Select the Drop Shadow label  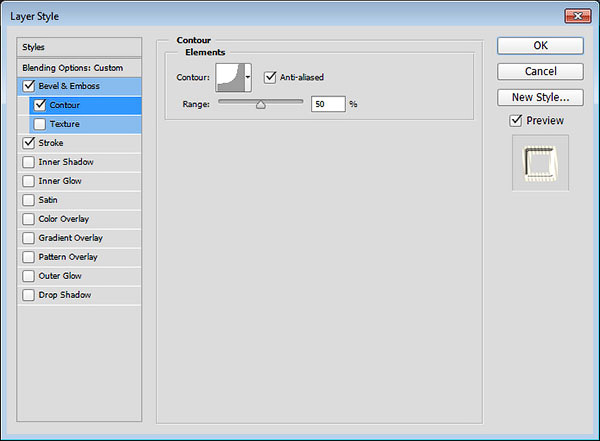(x=65, y=295)
